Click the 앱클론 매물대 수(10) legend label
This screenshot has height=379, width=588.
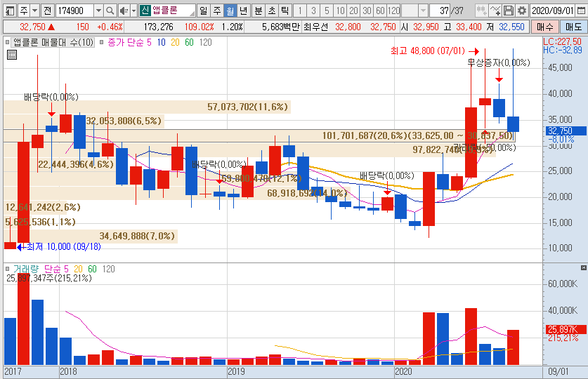(53, 42)
